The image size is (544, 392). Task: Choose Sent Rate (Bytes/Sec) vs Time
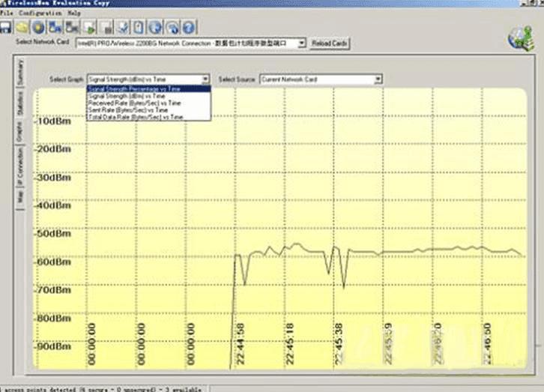148,110
